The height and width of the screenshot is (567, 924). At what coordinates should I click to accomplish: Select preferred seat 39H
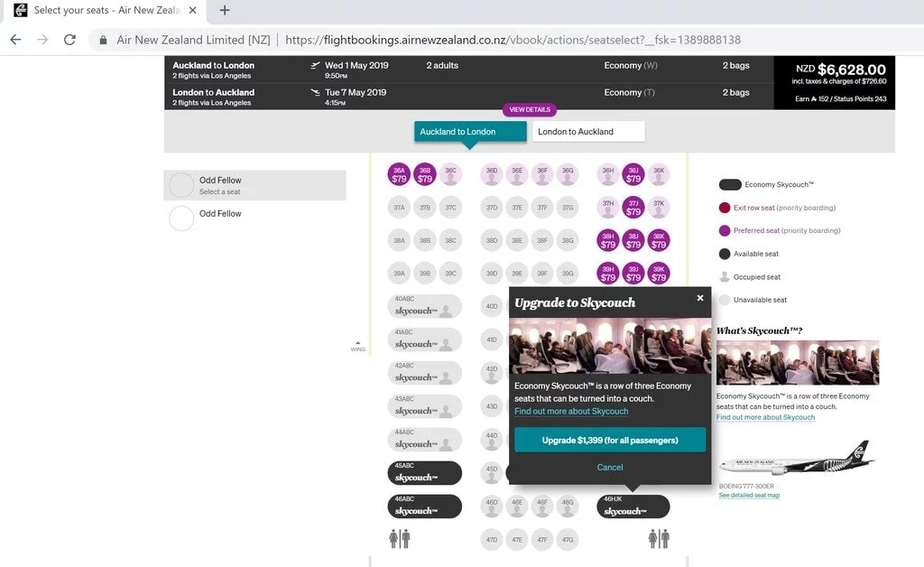tap(608, 274)
